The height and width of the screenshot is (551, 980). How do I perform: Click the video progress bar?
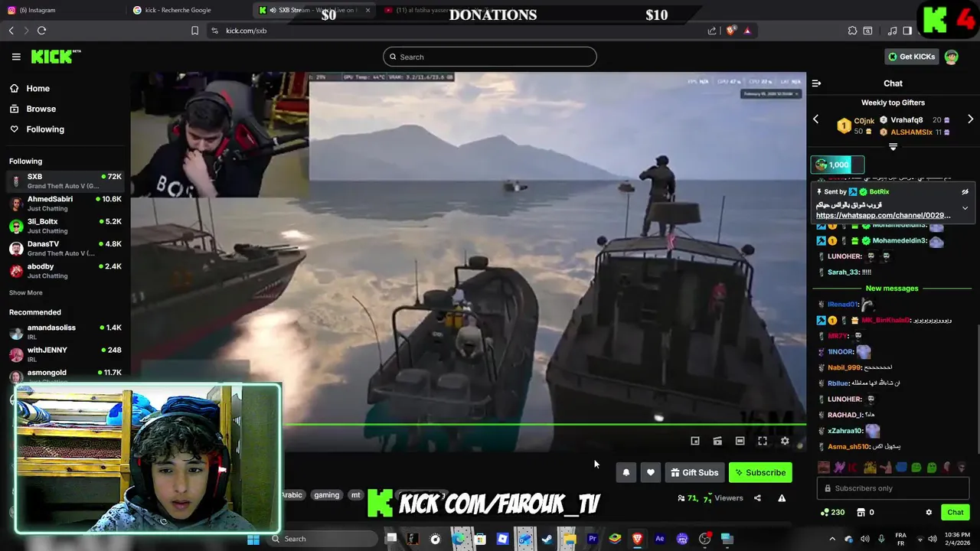[x=544, y=424]
